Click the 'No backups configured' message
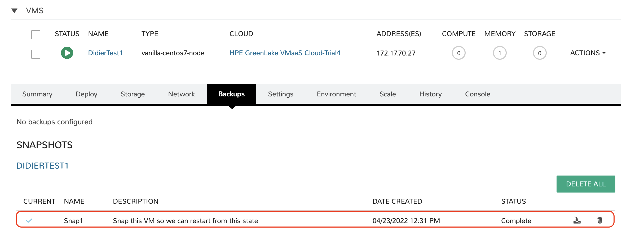The width and height of the screenshot is (644, 239). click(55, 122)
